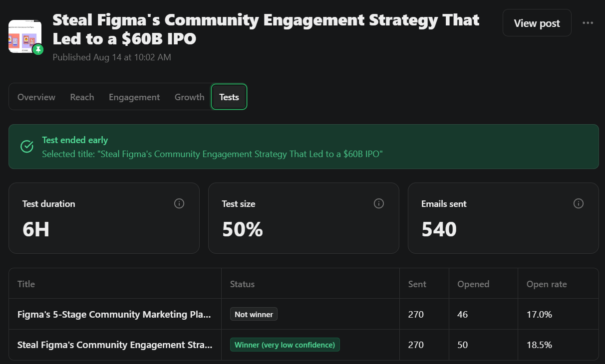Viewport: 605px width, 364px height.
Task: Click the 6H test duration value
Action: [36, 229]
